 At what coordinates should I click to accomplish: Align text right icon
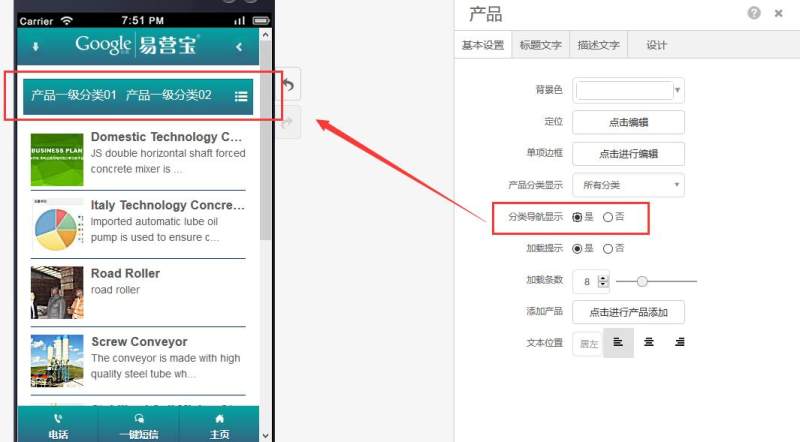point(680,342)
